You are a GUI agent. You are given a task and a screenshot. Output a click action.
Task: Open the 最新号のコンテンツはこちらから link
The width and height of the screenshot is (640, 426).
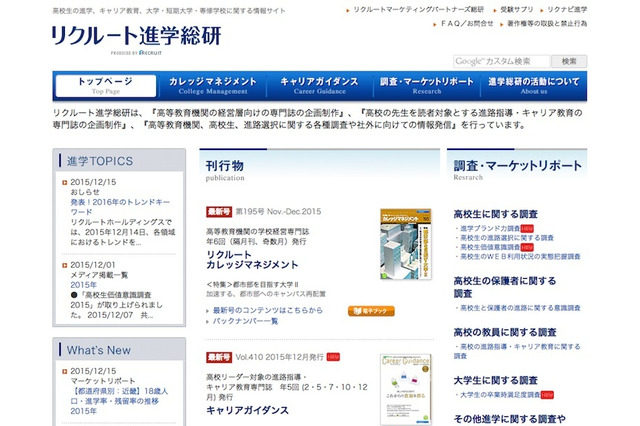tap(267, 310)
